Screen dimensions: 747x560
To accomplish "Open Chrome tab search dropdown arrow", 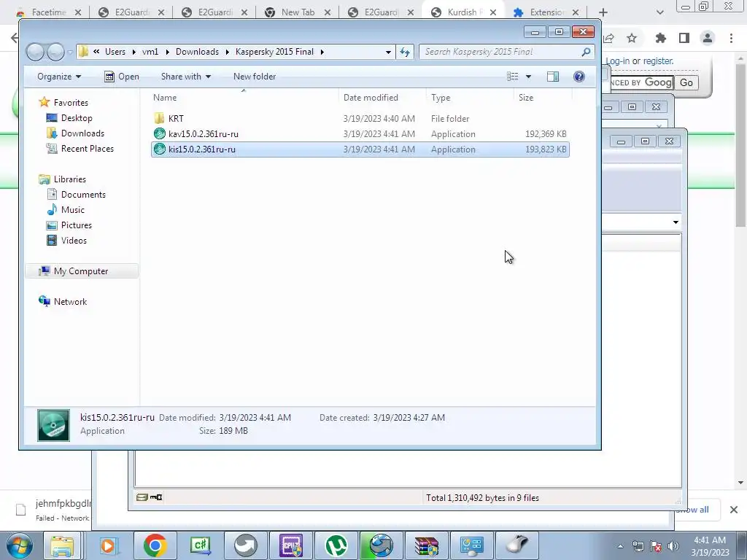I will tap(659, 12).
